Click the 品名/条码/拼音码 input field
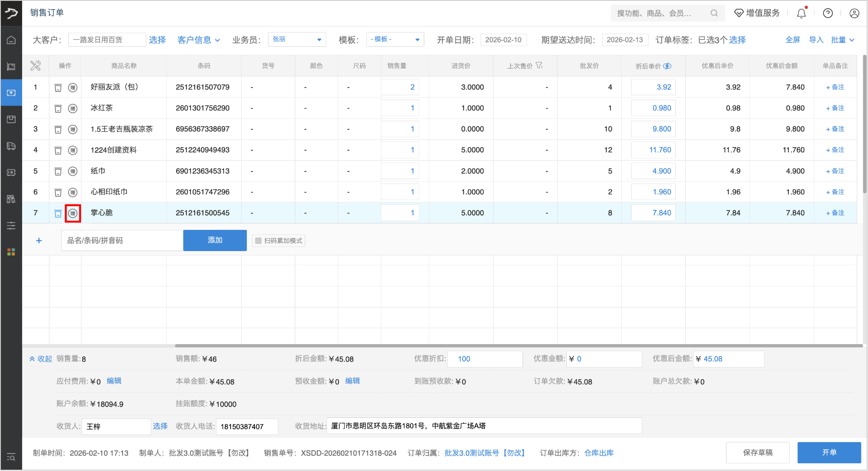 [x=122, y=240]
